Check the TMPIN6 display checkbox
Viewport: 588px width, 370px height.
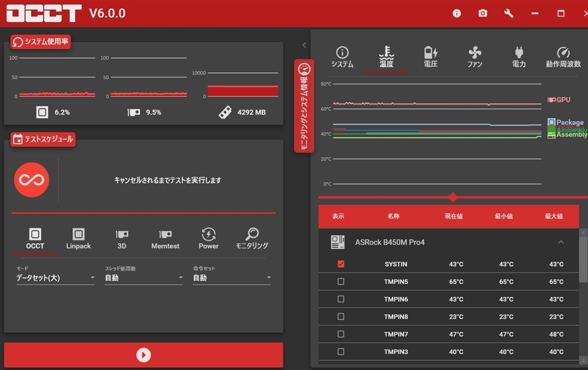[341, 299]
